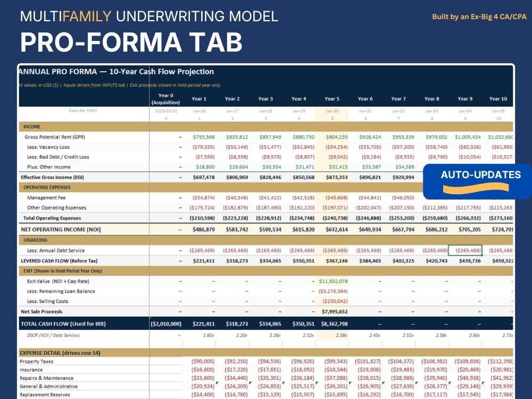Select general & administrative value ($20,924)

click(x=203, y=386)
